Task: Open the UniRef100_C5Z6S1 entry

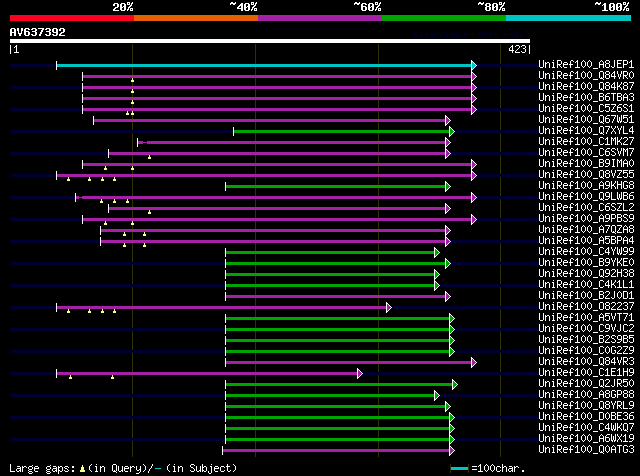Action: (x=586, y=109)
